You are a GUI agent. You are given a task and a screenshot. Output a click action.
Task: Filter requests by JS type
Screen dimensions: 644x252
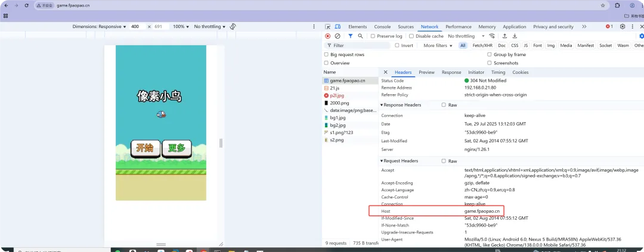point(526,45)
